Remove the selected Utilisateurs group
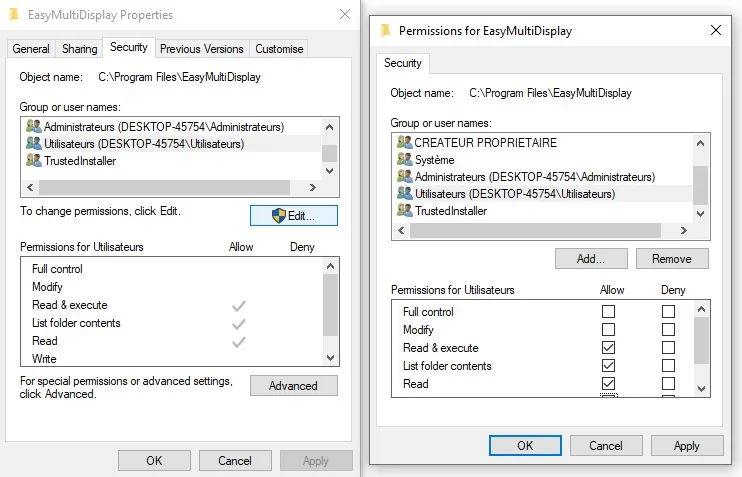The height and width of the screenshot is (477, 742). click(x=672, y=259)
